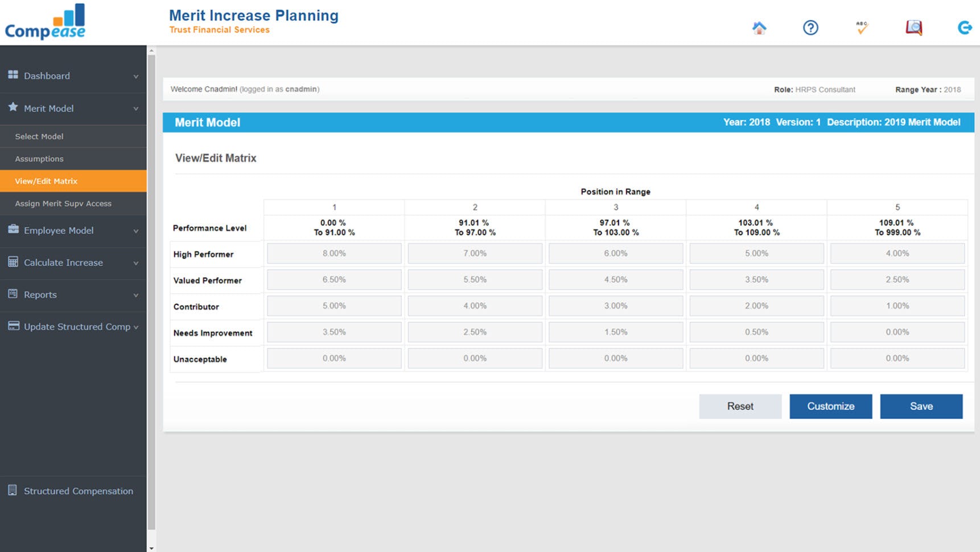Expand the Dashboard menu chevron
This screenshot has height=552, width=980.
135,76
